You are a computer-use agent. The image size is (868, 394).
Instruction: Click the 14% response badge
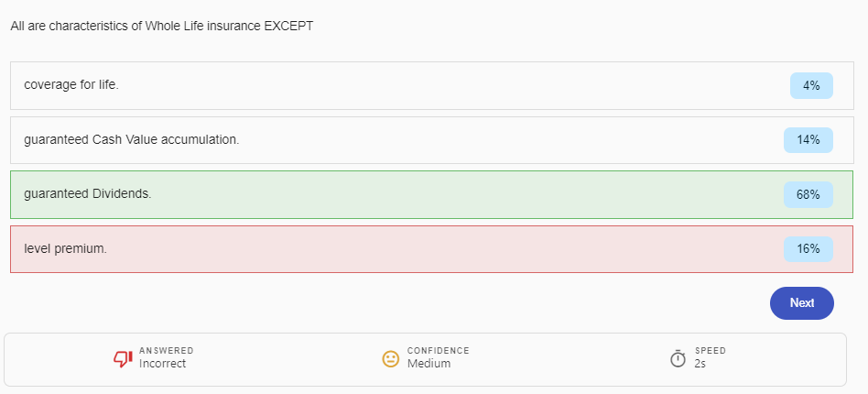click(x=808, y=140)
